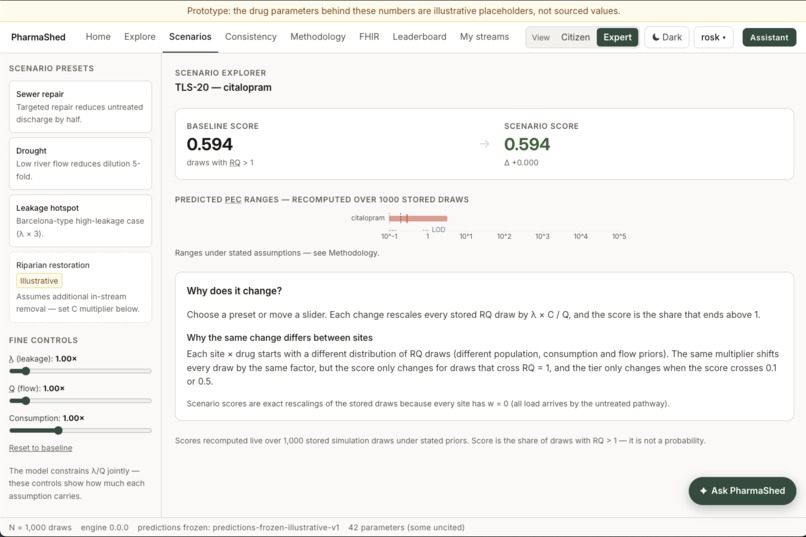Switch view to Citizen mode
The width and height of the screenshot is (806, 537).
[x=575, y=37]
